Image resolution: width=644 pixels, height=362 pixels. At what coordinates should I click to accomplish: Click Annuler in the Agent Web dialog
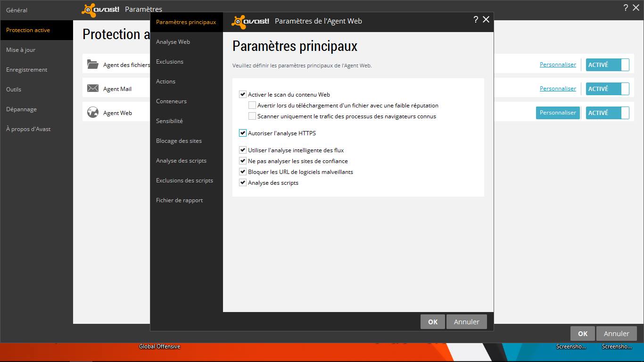(467, 322)
